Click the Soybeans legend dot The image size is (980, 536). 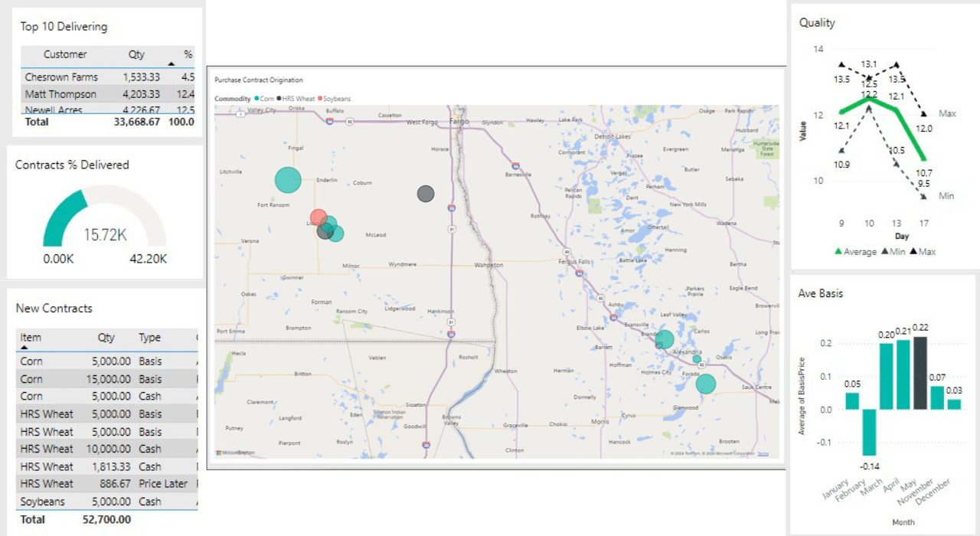click(x=322, y=99)
